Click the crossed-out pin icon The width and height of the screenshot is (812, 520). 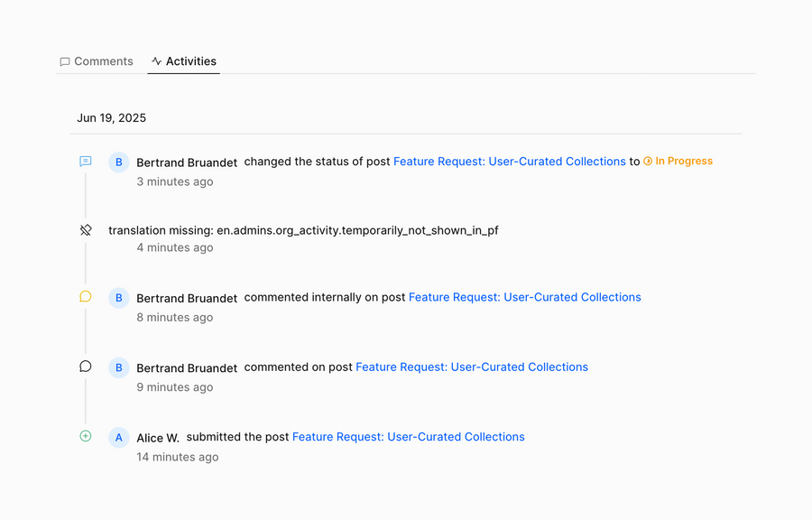point(86,230)
